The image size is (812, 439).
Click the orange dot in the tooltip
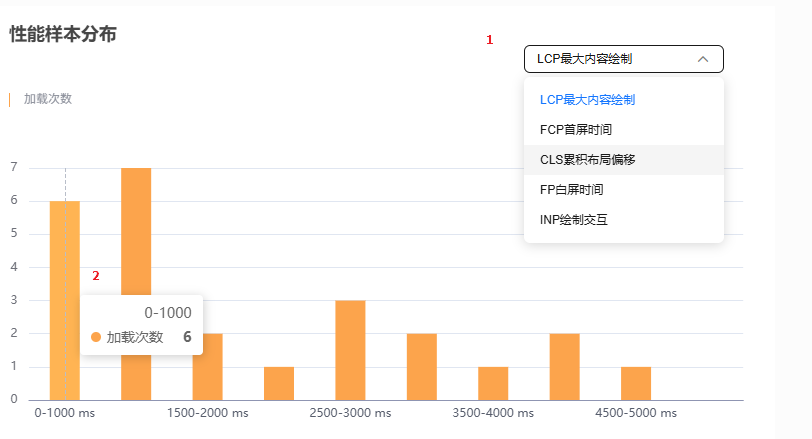click(96, 337)
